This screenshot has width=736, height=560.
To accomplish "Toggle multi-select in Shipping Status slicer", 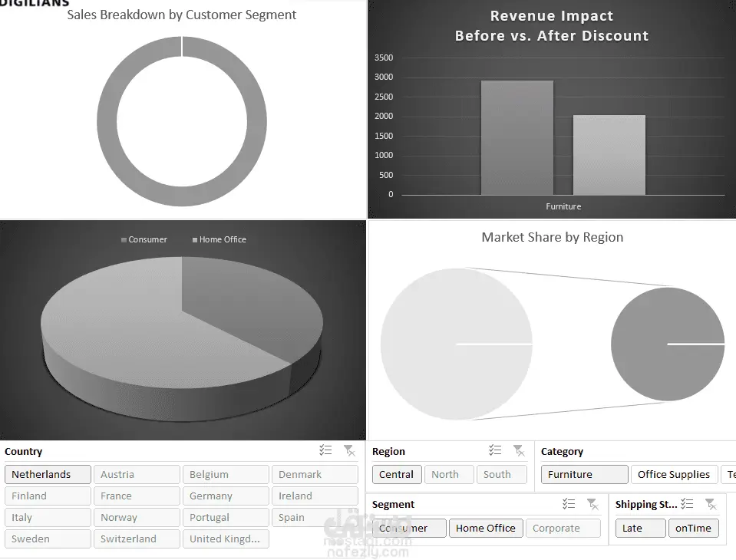I will [x=687, y=504].
